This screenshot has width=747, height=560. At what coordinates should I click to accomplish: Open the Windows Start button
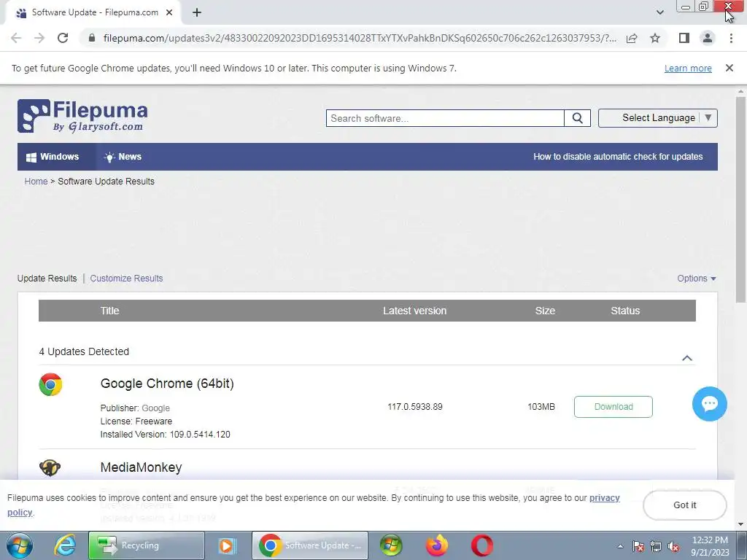click(19, 545)
